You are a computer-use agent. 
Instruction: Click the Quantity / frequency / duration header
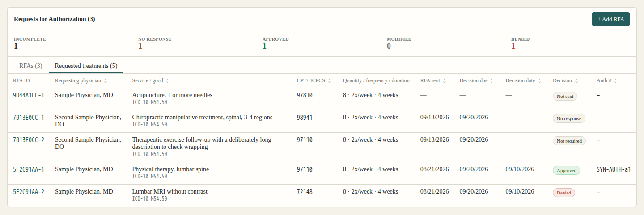coord(376,81)
